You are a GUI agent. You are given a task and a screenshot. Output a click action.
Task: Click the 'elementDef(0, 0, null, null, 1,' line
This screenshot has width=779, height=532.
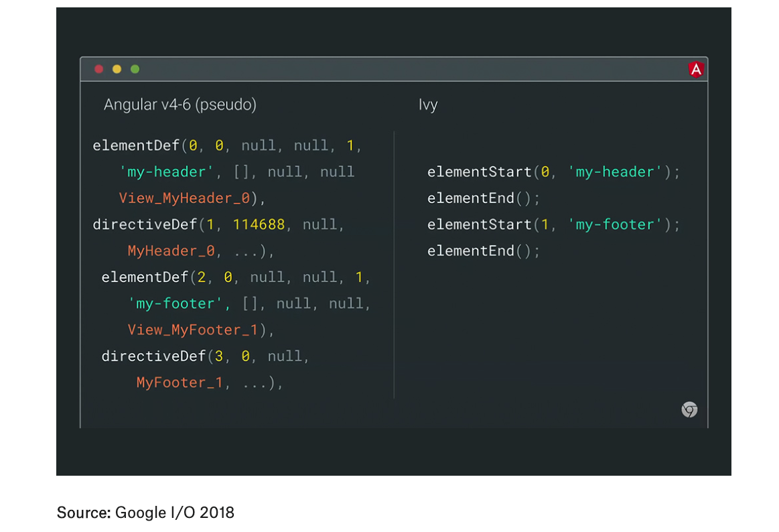coord(227,145)
